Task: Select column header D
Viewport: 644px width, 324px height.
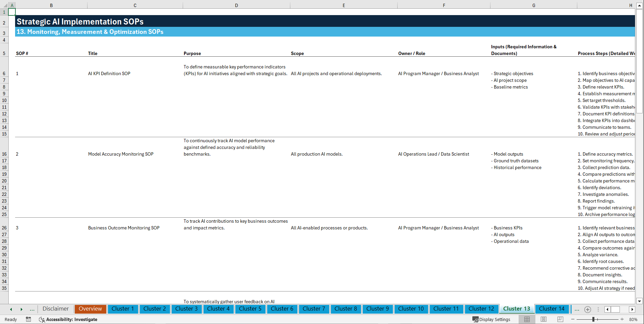Action: pyautogui.click(x=236, y=5)
